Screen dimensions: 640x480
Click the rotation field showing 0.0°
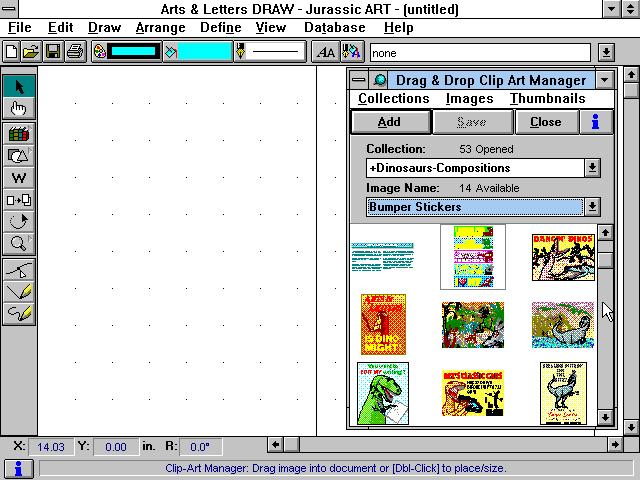point(200,447)
